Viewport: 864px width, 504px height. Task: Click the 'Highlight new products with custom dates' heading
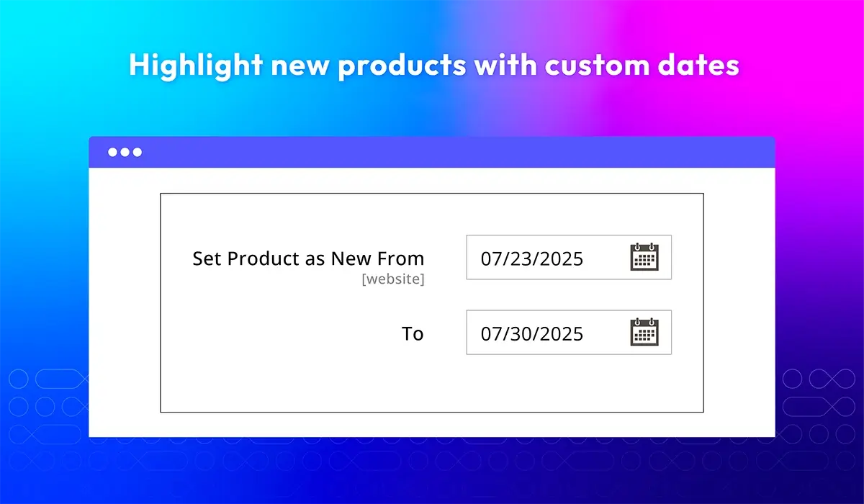coord(434,66)
